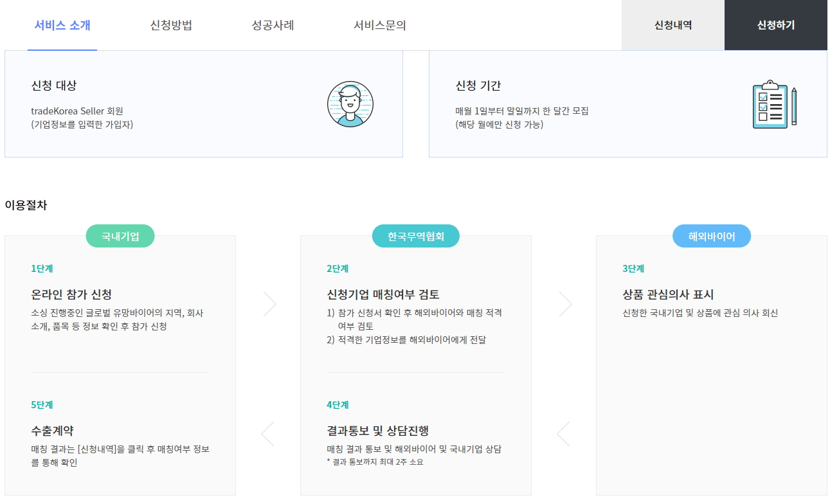Switch to the 신청방법 tab
The height and width of the screenshot is (504, 830).
tap(171, 26)
